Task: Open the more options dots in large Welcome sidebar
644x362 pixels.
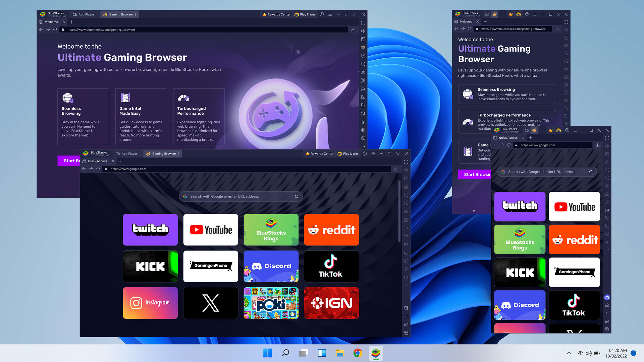Action: coord(363,146)
